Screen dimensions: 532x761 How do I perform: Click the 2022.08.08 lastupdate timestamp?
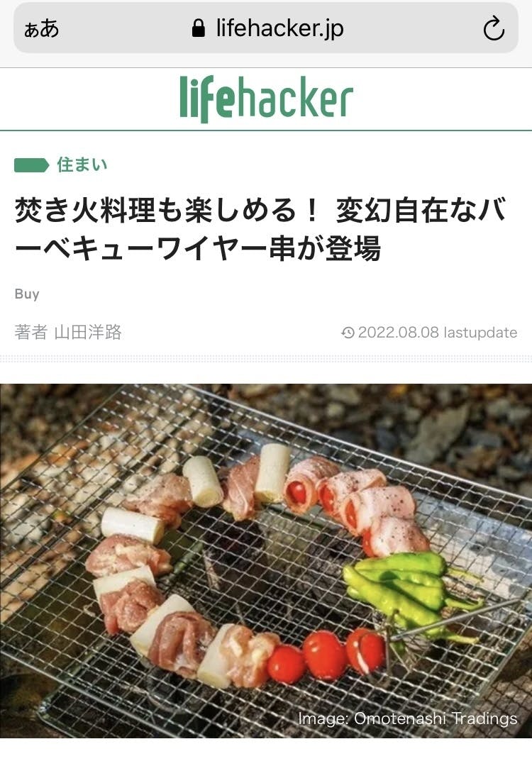438,333
